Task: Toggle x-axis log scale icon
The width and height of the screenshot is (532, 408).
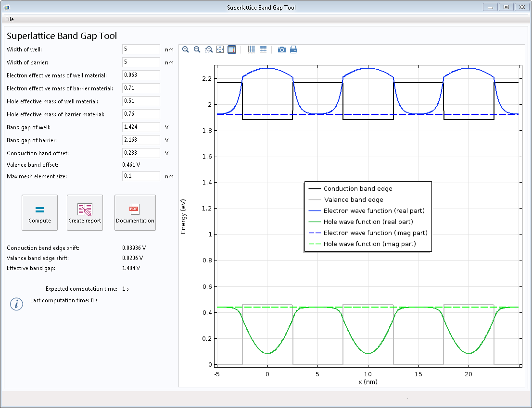Action: [251, 49]
